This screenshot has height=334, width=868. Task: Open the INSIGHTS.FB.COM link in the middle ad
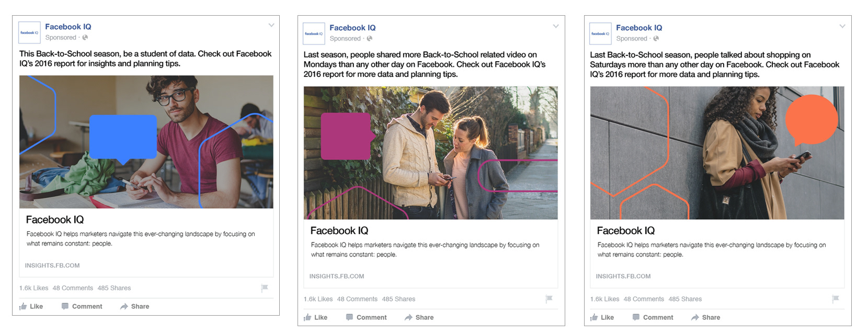pyautogui.click(x=337, y=276)
